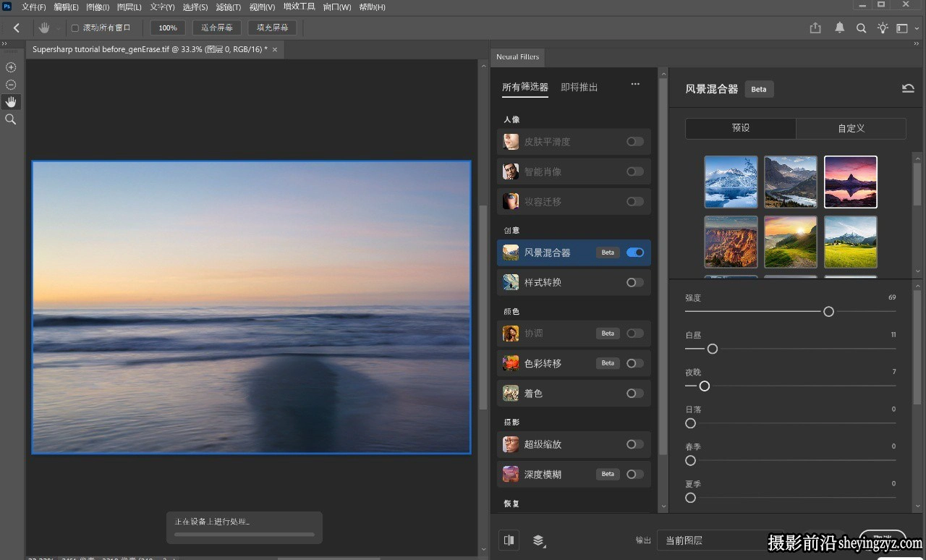Click the 智能肖像 filter icon
The height and width of the screenshot is (560, 926).
[511, 171]
